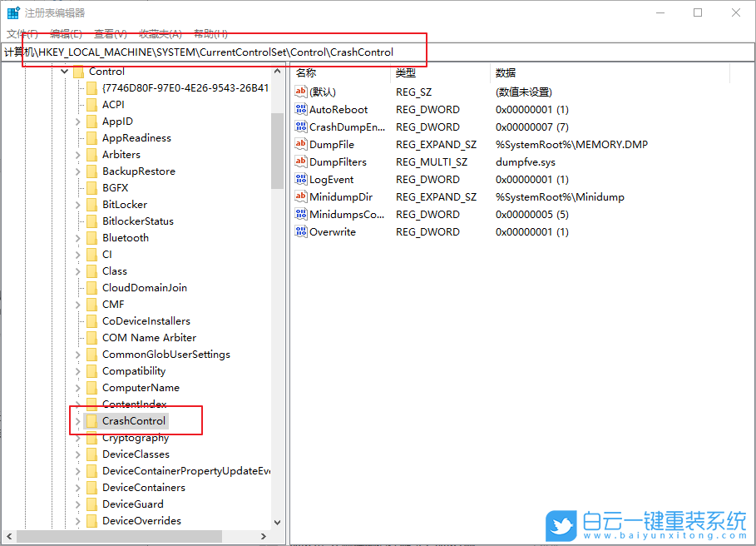Expand the Class registry key

77,271
